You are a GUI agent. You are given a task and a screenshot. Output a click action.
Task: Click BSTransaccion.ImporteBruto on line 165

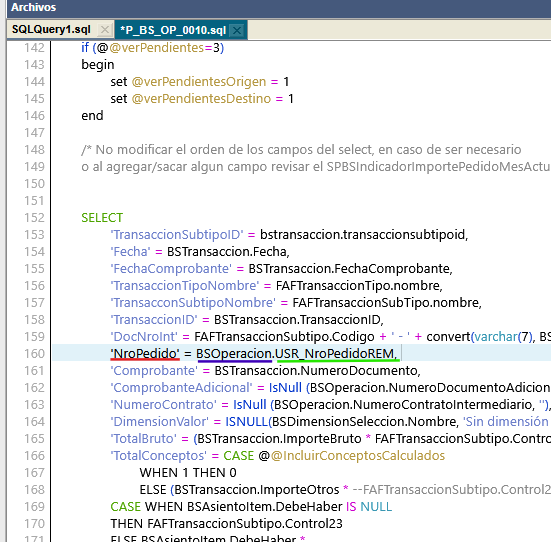click(x=279, y=439)
